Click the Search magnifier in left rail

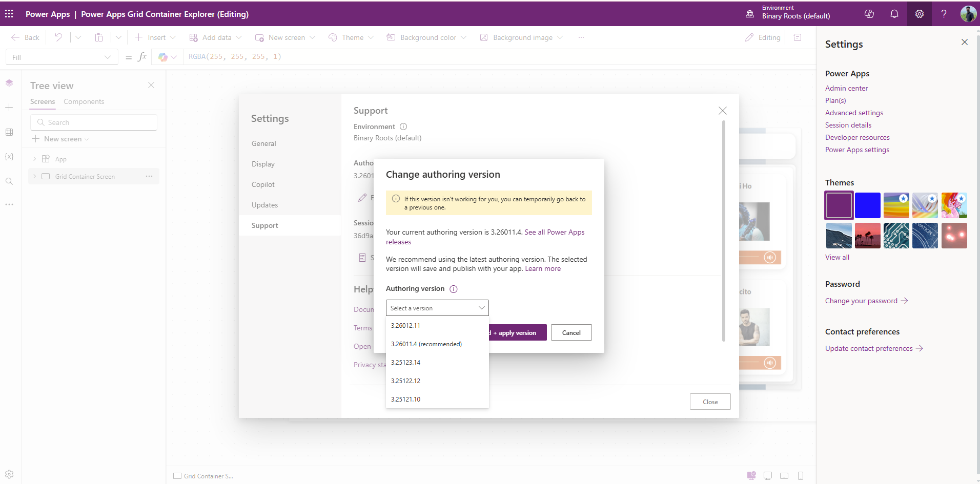tap(9, 181)
